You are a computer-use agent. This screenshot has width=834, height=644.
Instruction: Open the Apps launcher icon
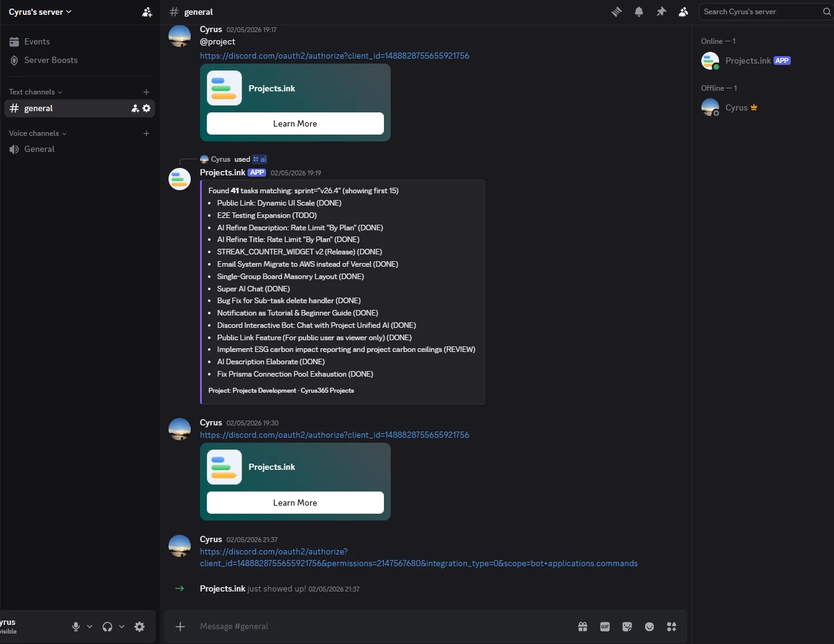pyautogui.click(x=672, y=627)
